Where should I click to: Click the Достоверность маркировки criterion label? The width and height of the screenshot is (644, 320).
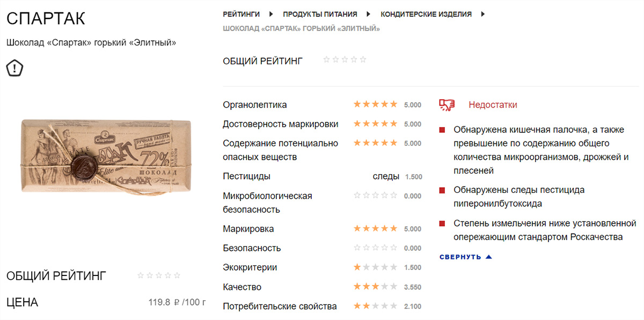point(280,124)
